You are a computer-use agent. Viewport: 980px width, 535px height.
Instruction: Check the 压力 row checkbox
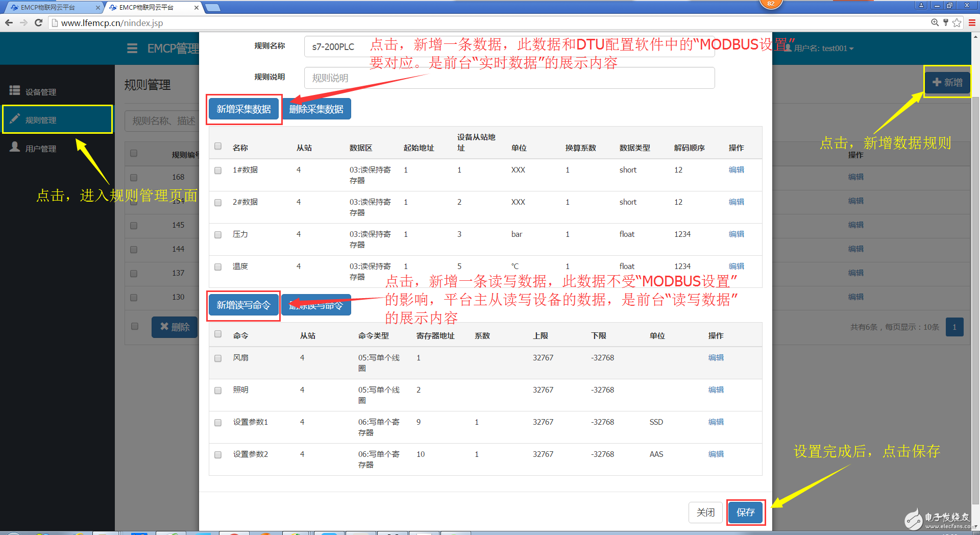click(218, 235)
